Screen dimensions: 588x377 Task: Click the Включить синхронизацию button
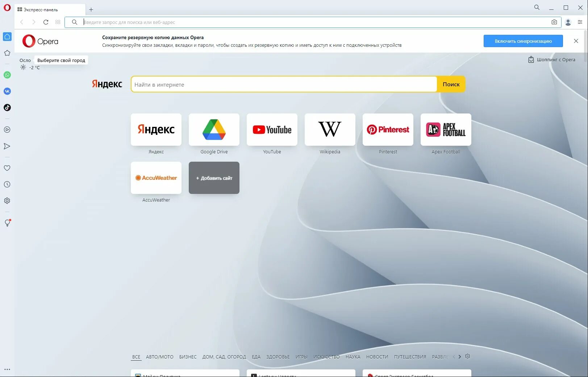click(x=523, y=41)
